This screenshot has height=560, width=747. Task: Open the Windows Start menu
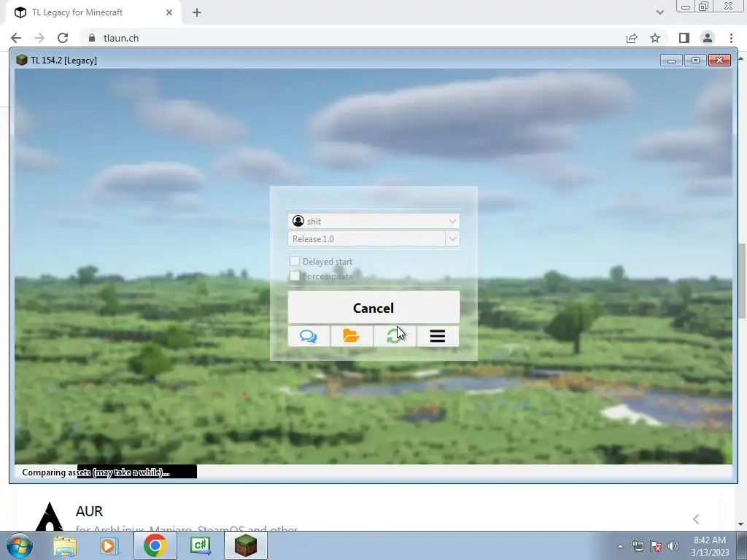click(19, 545)
